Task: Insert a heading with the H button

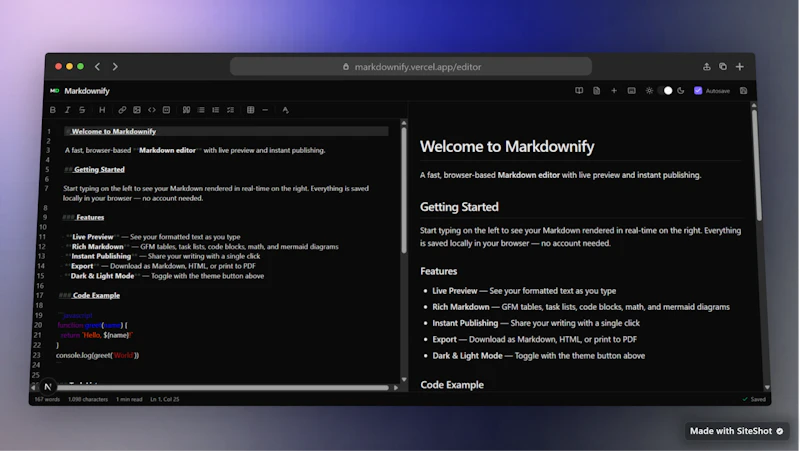Action: 102,110
